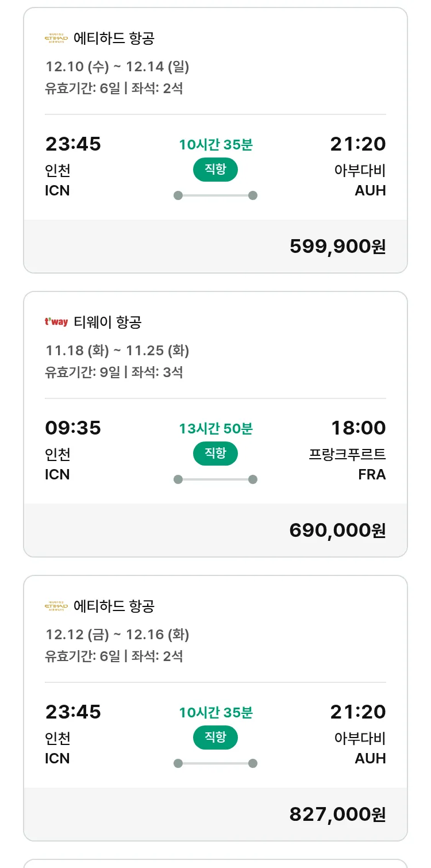The height and width of the screenshot is (868, 431).
Task: Click the t'way airline logo
Action: pos(56,322)
